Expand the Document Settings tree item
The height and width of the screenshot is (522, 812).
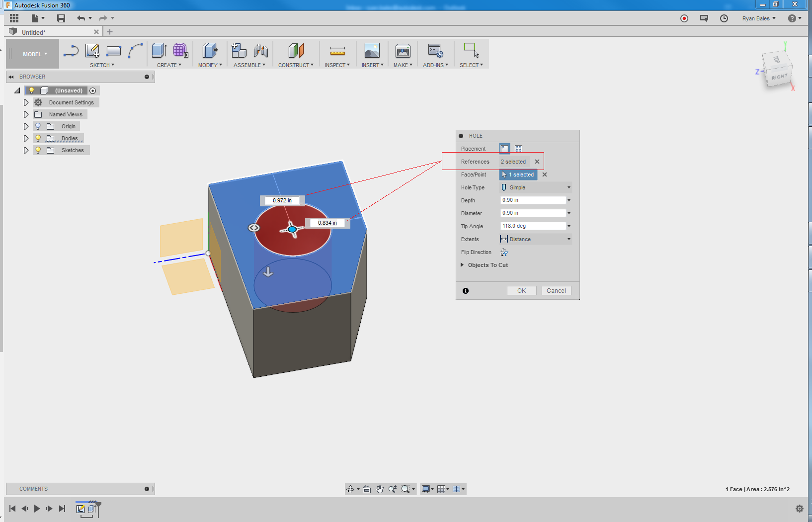coord(26,102)
